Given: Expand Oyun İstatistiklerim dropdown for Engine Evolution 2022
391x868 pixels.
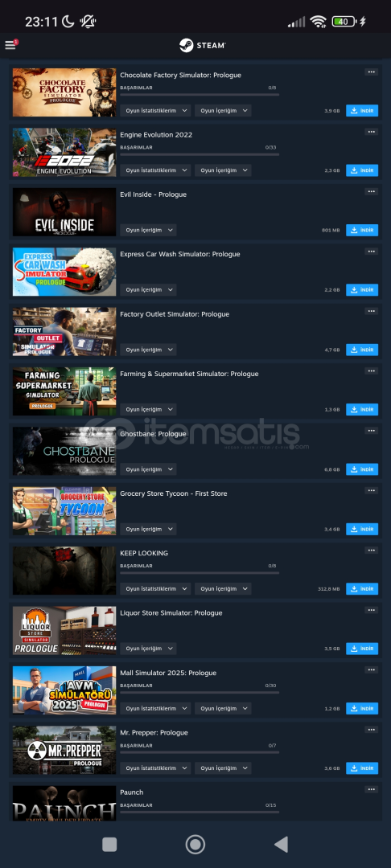Looking at the screenshot, I should click(x=155, y=170).
